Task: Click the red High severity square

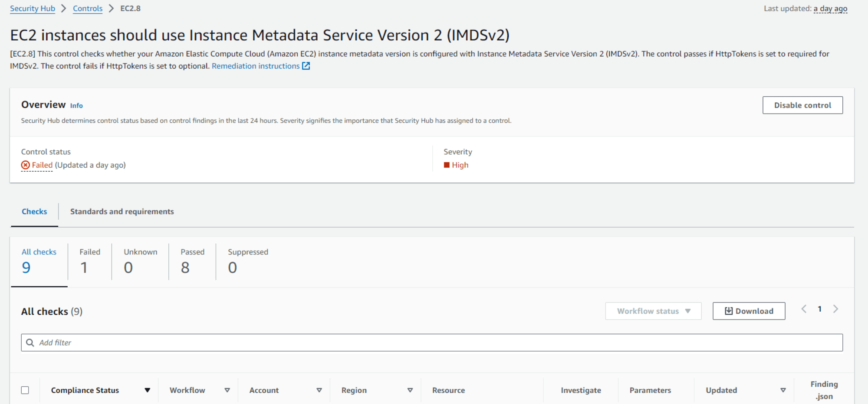Action: (x=447, y=165)
